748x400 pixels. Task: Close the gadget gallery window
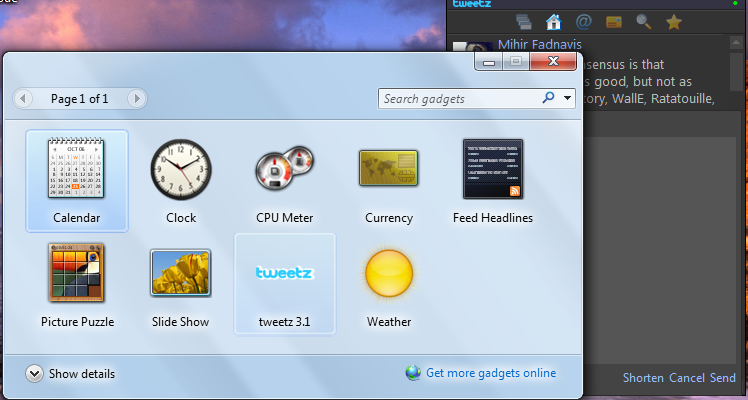tap(553, 61)
